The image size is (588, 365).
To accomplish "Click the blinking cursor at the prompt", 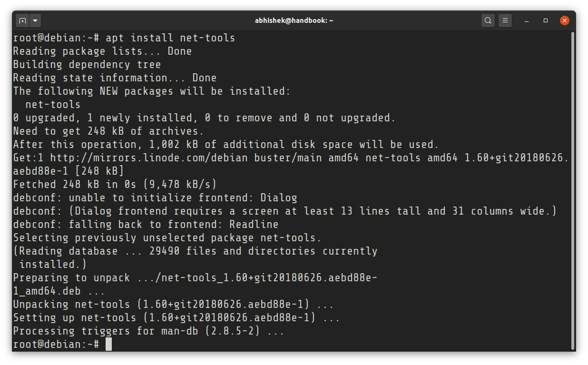I will pyautogui.click(x=109, y=344).
